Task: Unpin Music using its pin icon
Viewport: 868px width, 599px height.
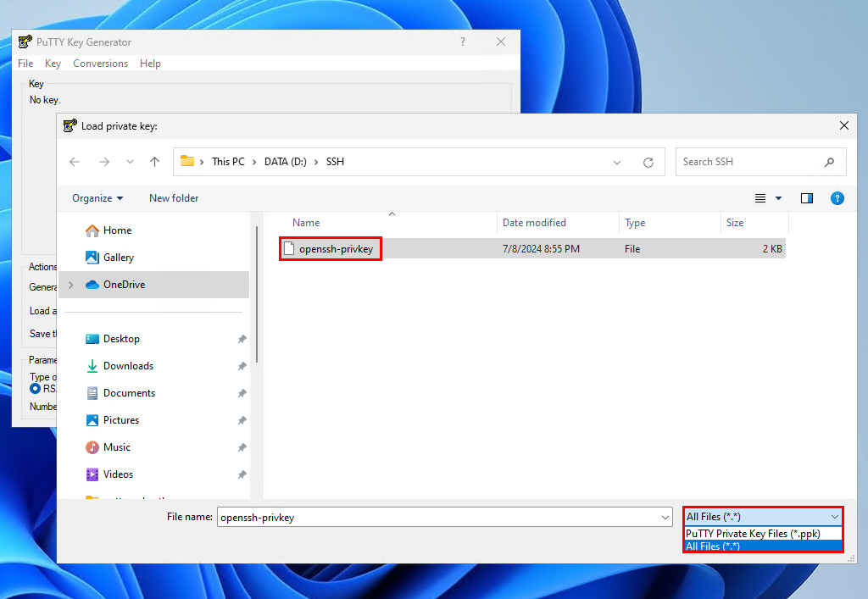Action: pyautogui.click(x=242, y=447)
